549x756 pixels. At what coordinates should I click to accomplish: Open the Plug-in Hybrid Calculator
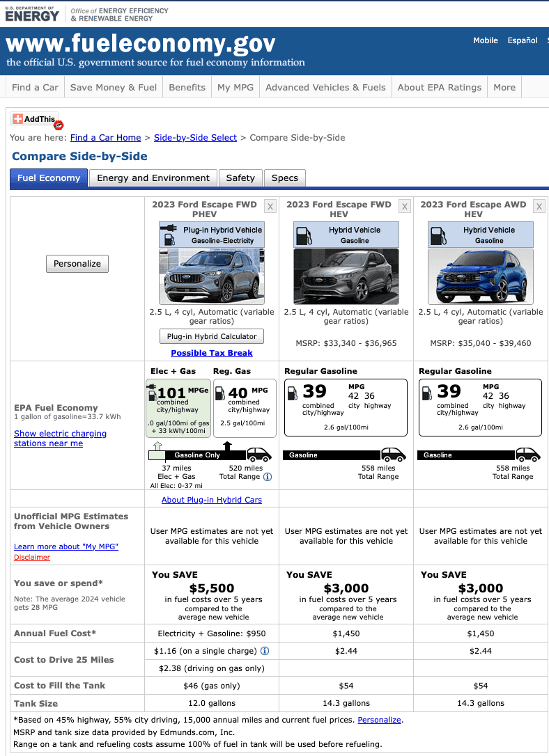point(212,336)
